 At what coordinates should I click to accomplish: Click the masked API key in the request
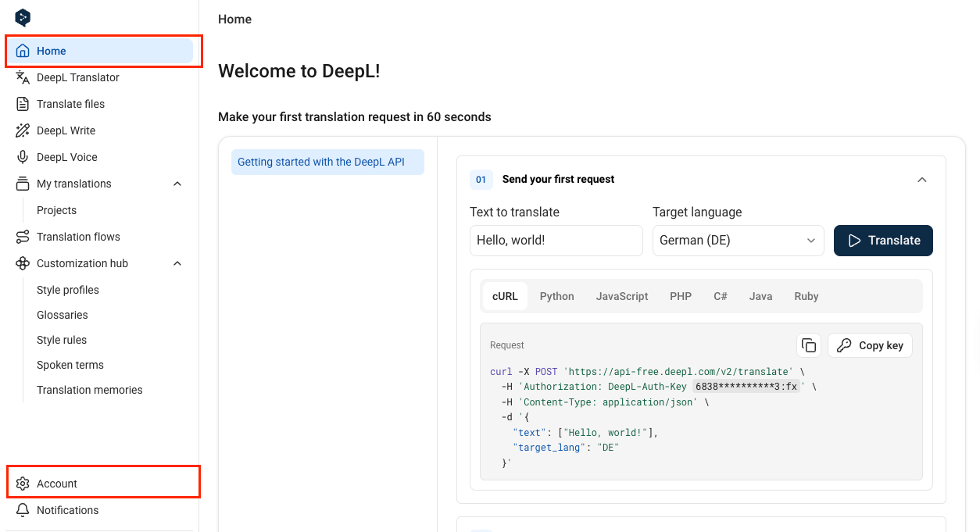(746, 387)
